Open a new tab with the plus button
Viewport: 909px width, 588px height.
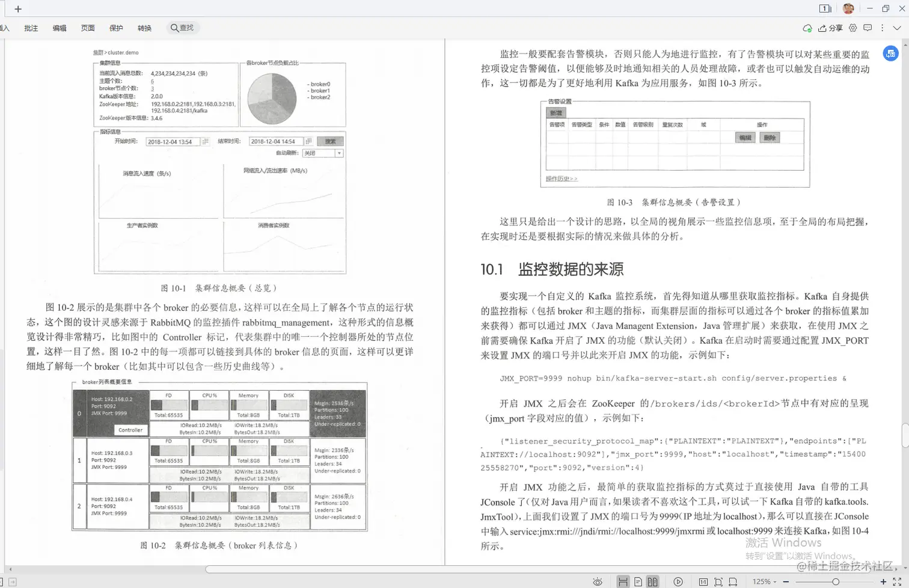[17, 8]
